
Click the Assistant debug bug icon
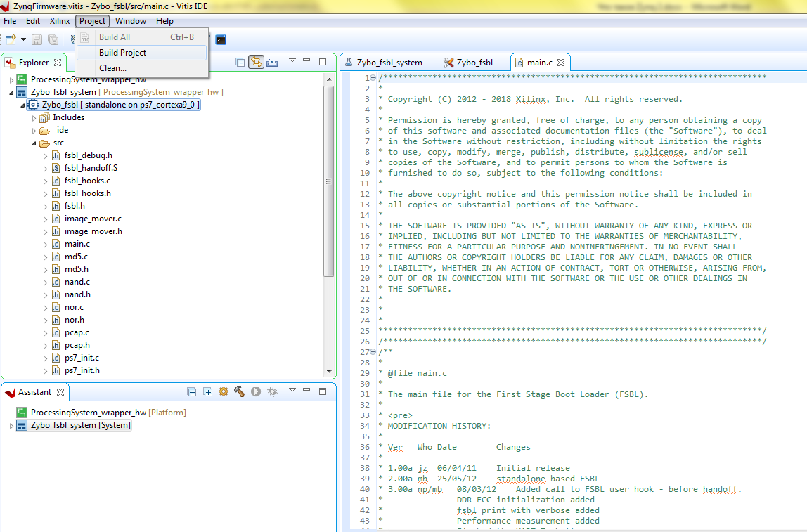pos(272,391)
